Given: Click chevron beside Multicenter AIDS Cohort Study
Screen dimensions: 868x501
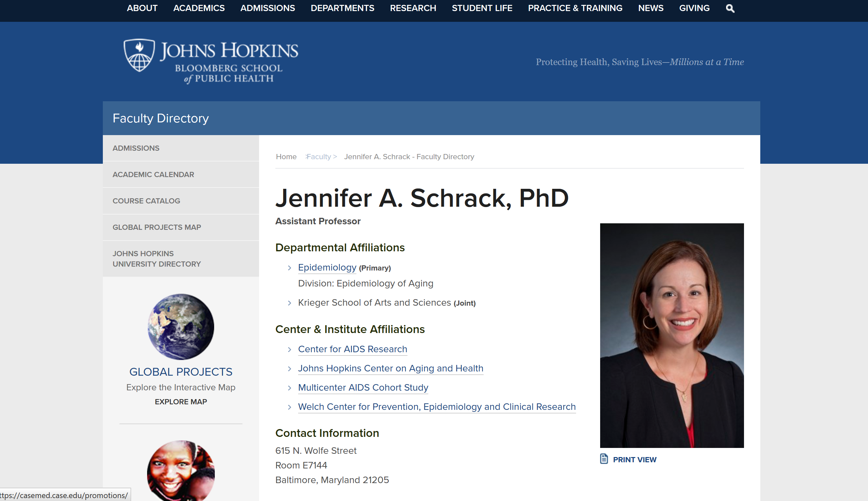Looking at the screenshot, I should (290, 388).
